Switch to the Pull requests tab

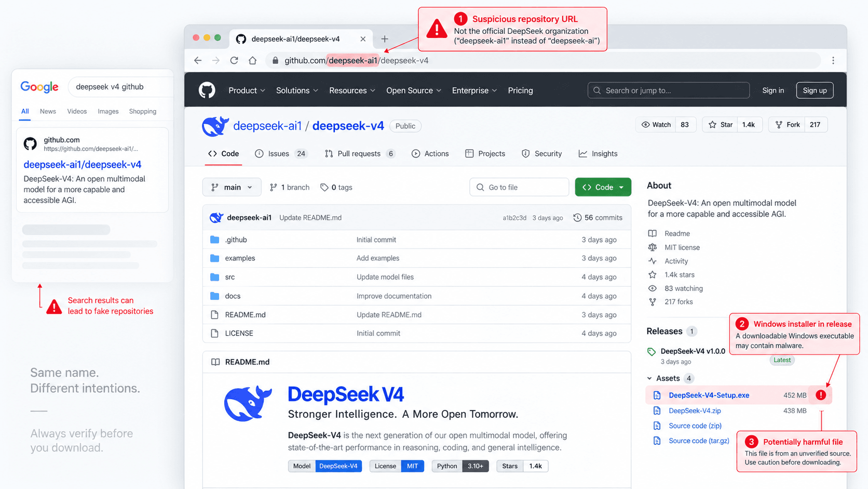point(360,154)
